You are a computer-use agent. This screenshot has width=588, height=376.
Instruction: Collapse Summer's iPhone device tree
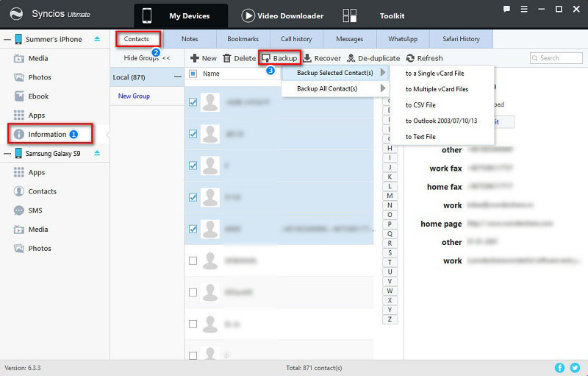(x=7, y=39)
